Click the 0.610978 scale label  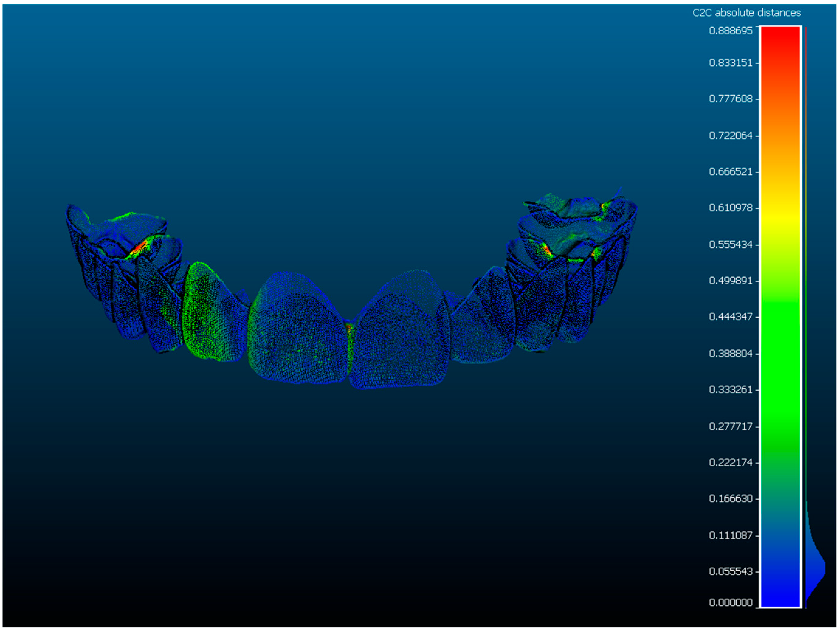730,207
